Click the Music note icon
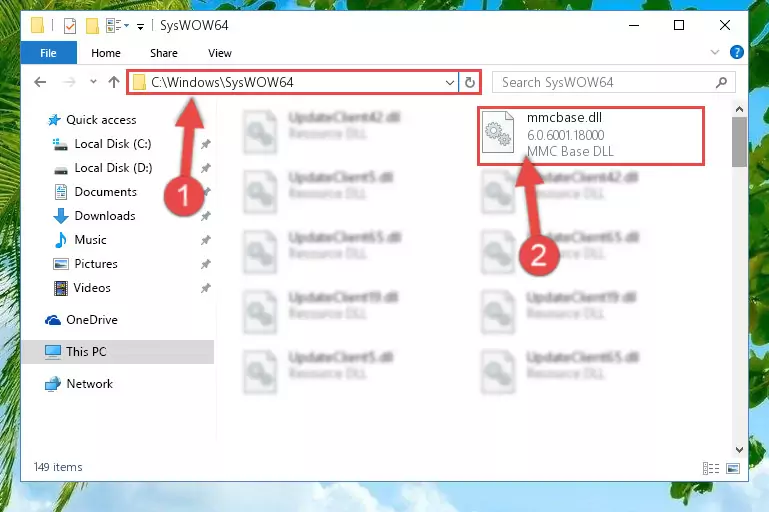Image resolution: width=769 pixels, height=512 pixels. pos(61,240)
